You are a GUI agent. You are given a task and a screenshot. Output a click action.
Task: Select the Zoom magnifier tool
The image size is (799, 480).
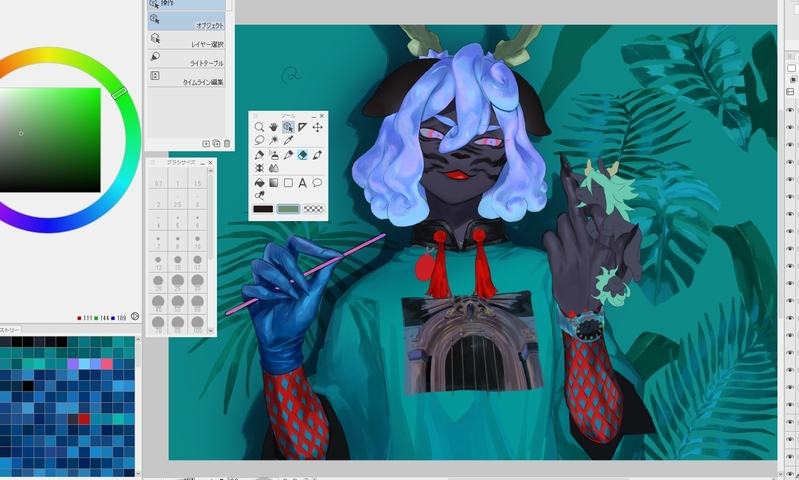coord(259,127)
